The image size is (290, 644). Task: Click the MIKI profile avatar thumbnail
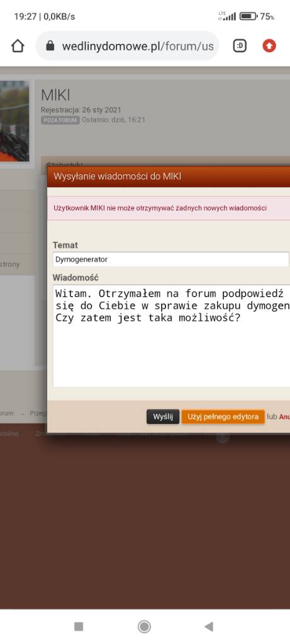tap(14, 121)
